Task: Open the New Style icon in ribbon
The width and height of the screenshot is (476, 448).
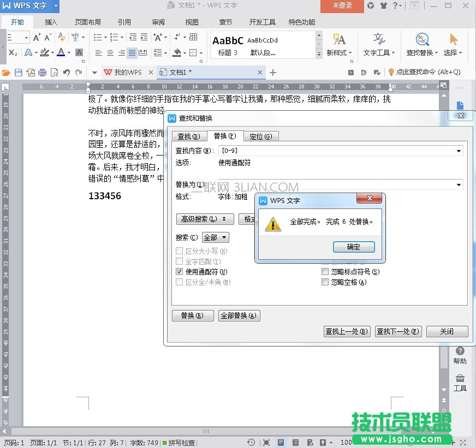Action: 339,40
